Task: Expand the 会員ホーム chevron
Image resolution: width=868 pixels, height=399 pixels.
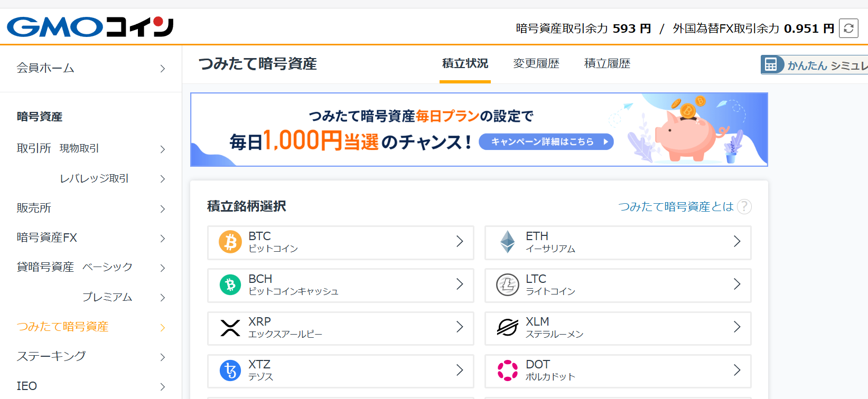Action: [163, 69]
